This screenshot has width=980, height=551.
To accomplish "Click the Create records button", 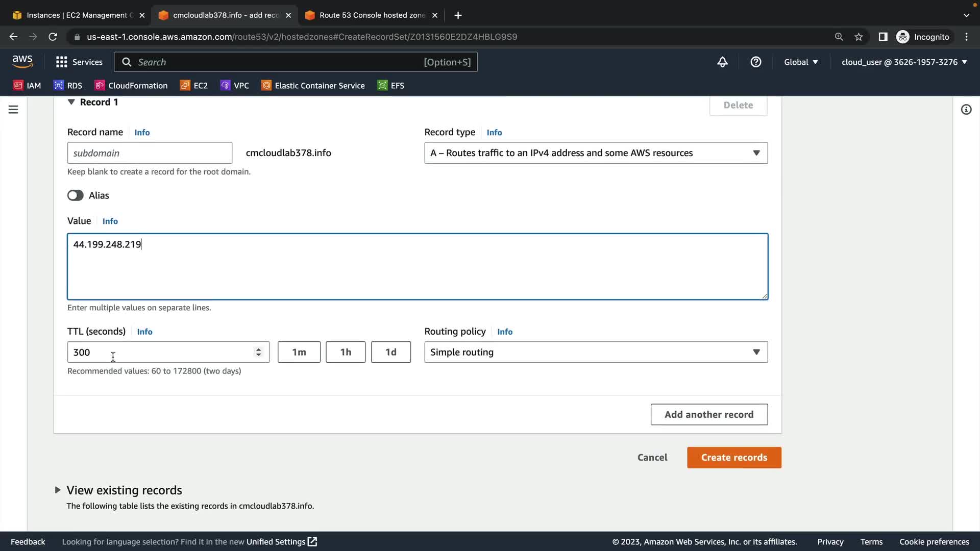I will click(x=733, y=458).
